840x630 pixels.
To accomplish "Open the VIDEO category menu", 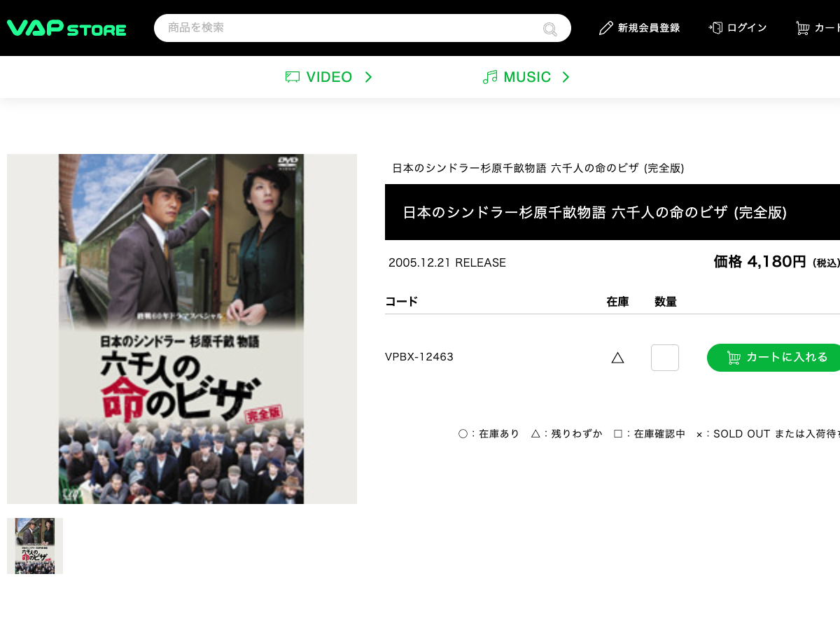I will click(329, 77).
